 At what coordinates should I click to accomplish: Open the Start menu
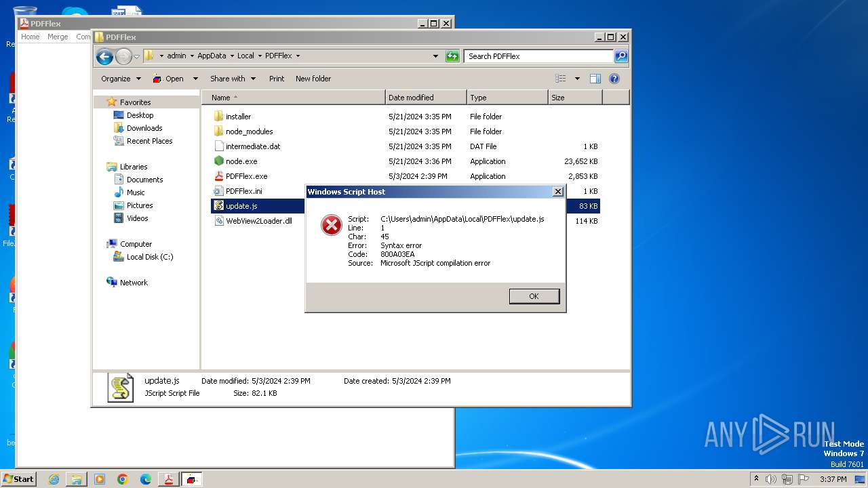[x=18, y=479]
